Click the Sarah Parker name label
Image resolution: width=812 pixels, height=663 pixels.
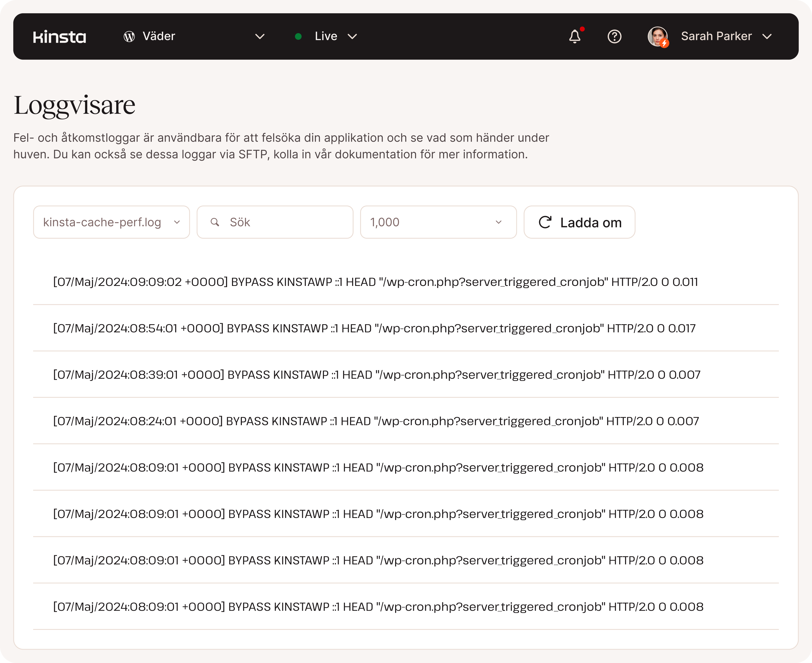[x=716, y=37]
